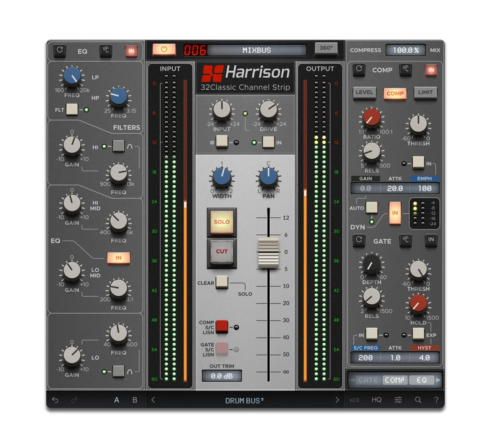Image resolution: width=491 pixels, height=448 pixels.
Task: Click the CUT mute button
Action: tap(222, 252)
